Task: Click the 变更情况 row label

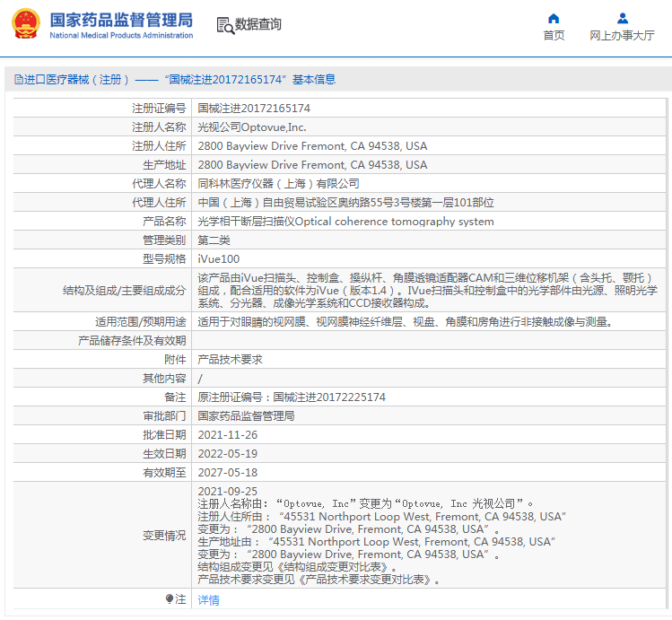Action: [x=164, y=536]
